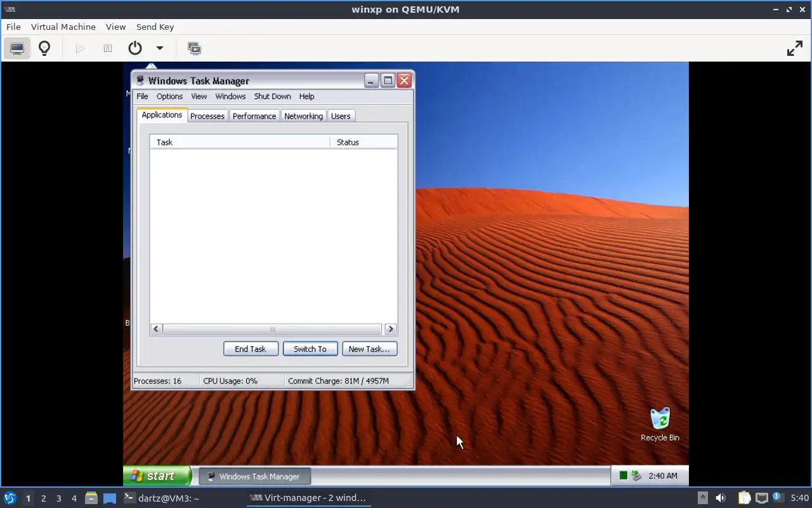Click the task list right scroll arrow
812x508 pixels.
391,329
